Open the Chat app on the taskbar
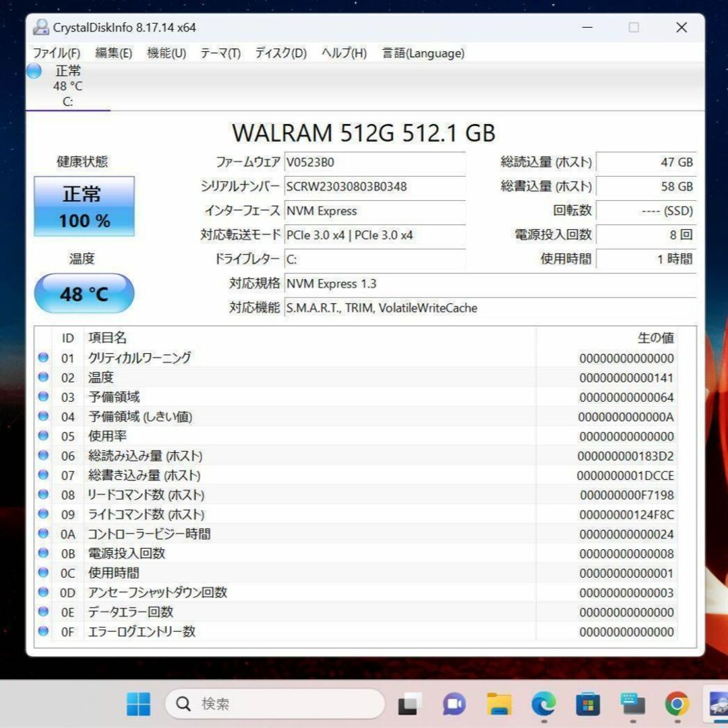Image resolution: width=728 pixels, height=728 pixels. click(x=454, y=704)
